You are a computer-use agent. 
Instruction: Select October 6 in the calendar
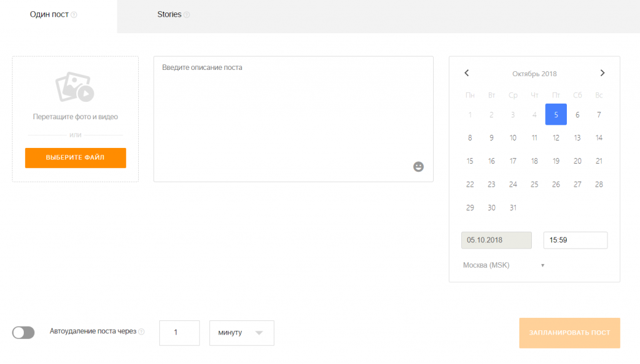coord(577,114)
